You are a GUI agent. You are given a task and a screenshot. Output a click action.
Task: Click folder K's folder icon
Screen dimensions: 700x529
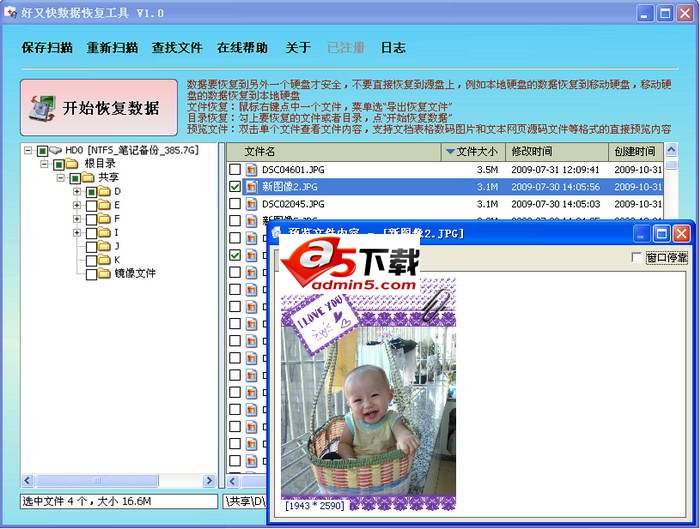(x=104, y=260)
